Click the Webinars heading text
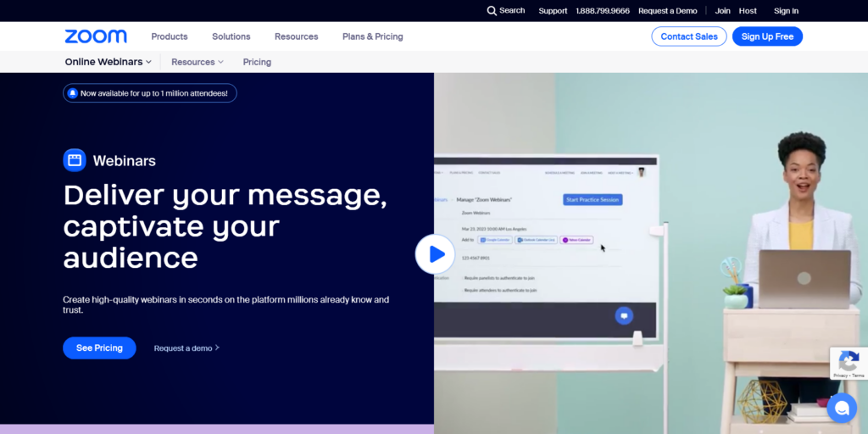868x434 pixels. 124,161
